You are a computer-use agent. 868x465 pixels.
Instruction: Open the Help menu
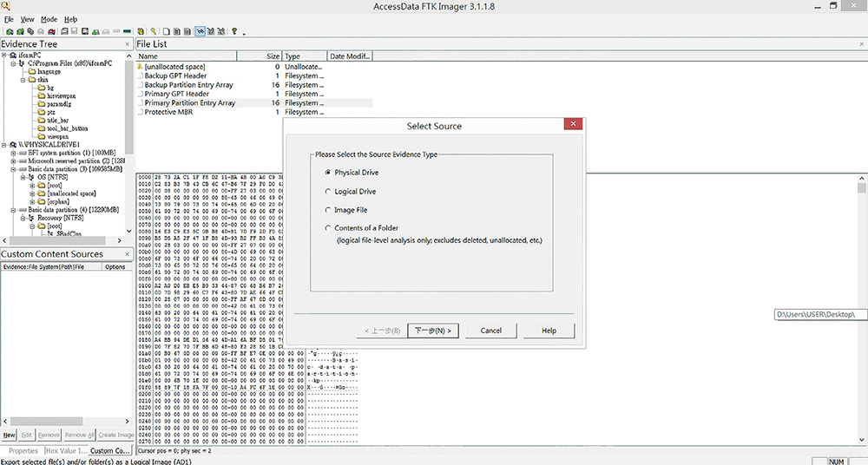coord(71,19)
